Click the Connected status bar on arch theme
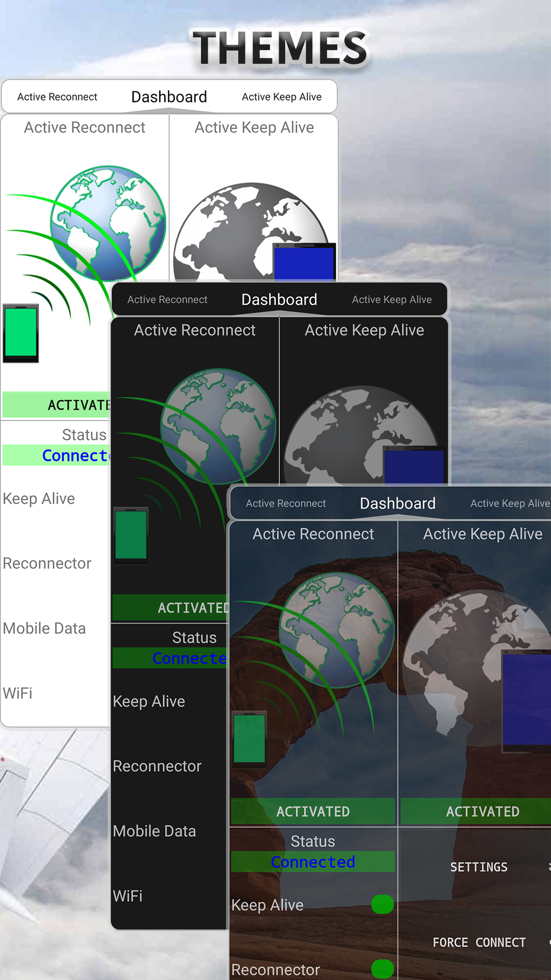Image resolution: width=551 pixels, height=980 pixels. (x=313, y=862)
